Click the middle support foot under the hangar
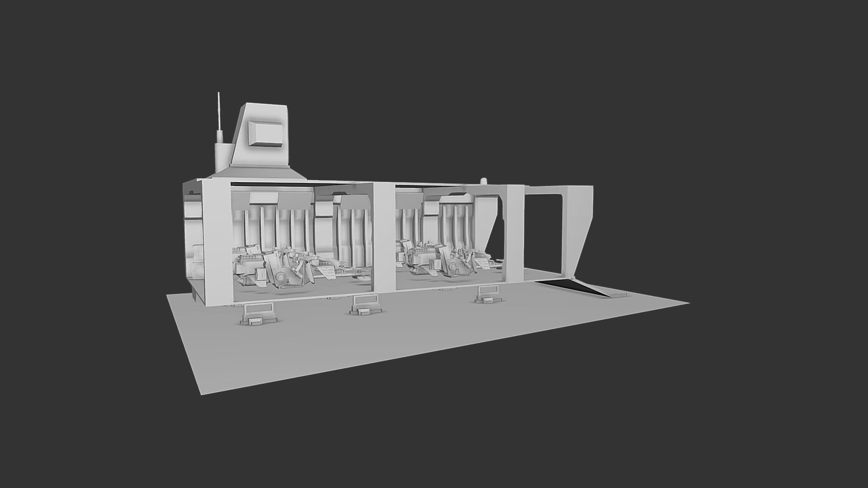Image resolution: width=868 pixels, height=488 pixels. click(x=365, y=304)
